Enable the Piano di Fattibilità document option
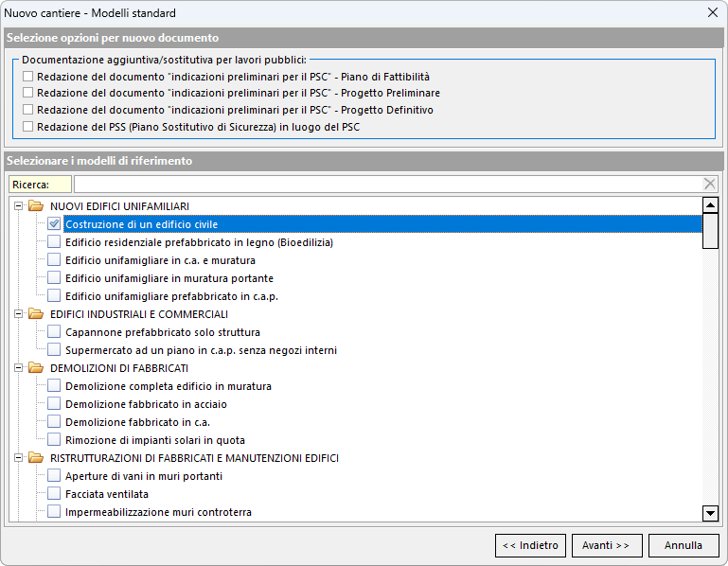The height and width of the screenshot is (566, 728). click(28, 76)
